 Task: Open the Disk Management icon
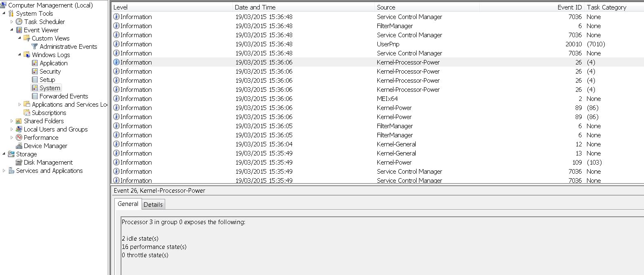click(19, 162)
